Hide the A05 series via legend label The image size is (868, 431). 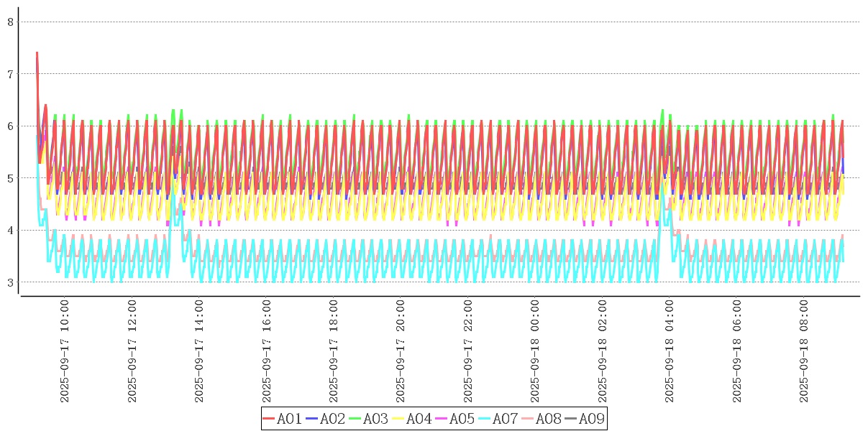pyautogui.click(x=462, y=419)
